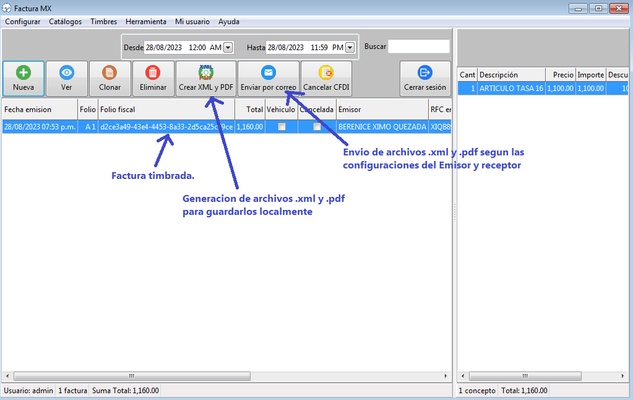Click the Vehiculo column header
633x400 pixels.
[x=281, y=109]
